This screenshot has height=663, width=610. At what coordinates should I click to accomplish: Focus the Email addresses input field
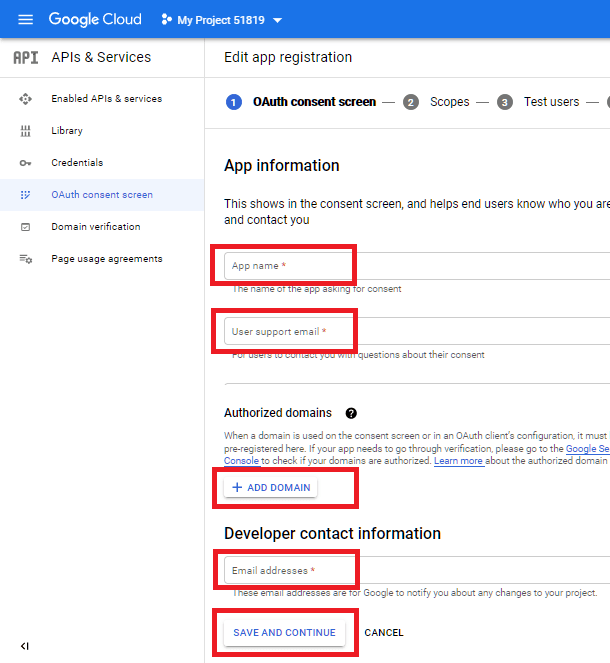coord(417,570)
